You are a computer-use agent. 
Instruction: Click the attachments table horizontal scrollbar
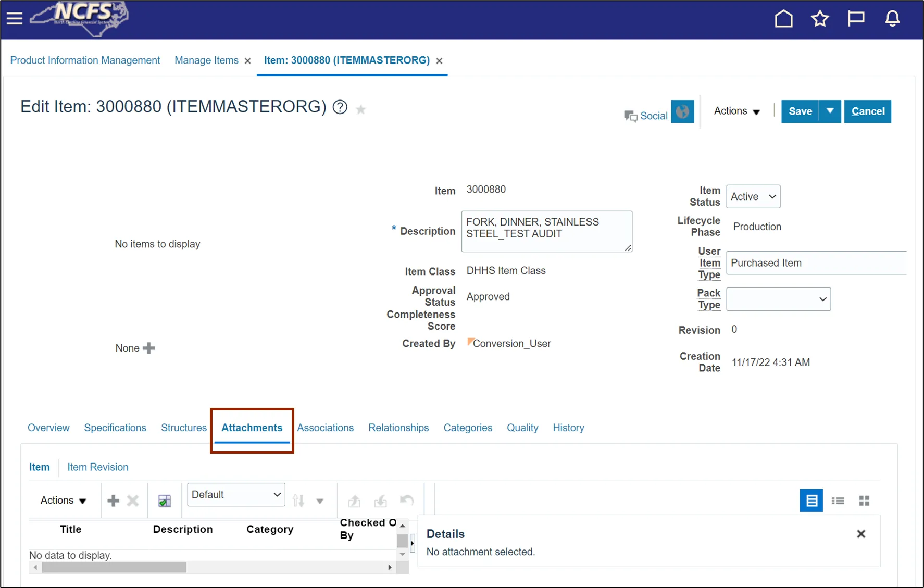pos(114,567)
